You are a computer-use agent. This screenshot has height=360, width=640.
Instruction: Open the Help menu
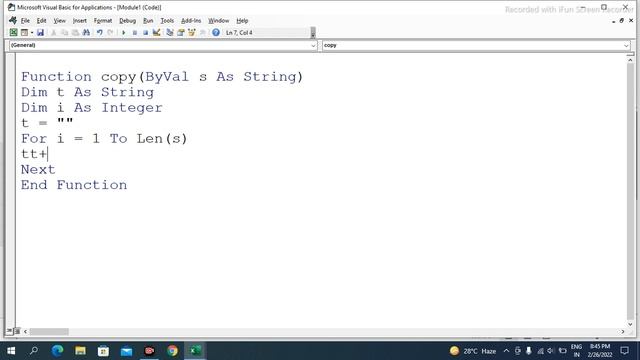click(x=242, y=20)
